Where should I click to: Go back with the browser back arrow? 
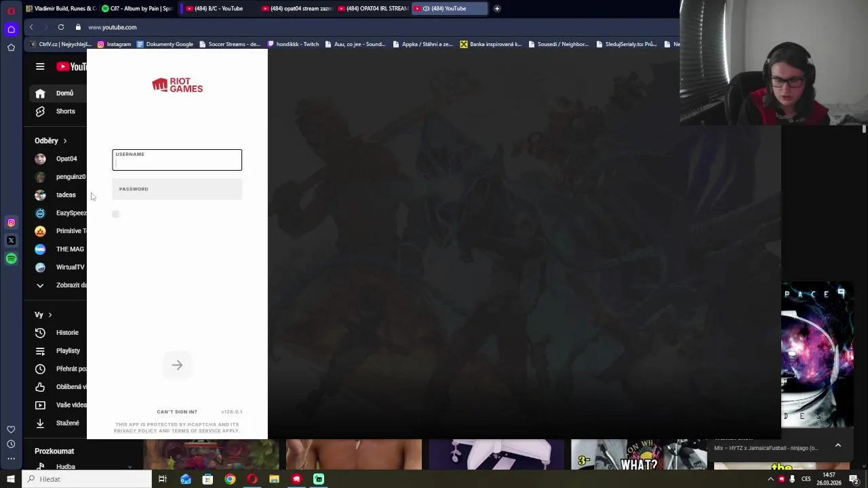coord(31,27)
